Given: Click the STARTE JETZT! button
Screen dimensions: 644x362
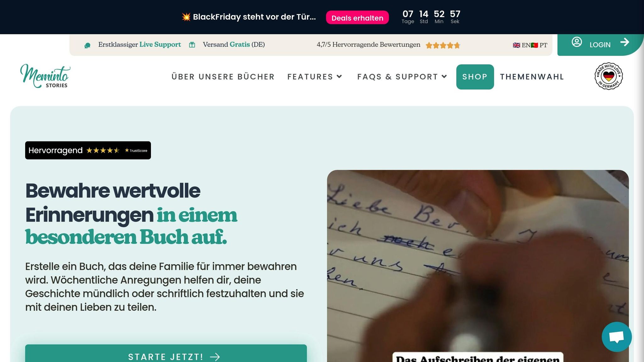Looking at the screenshot, I should tap(166, 354).
